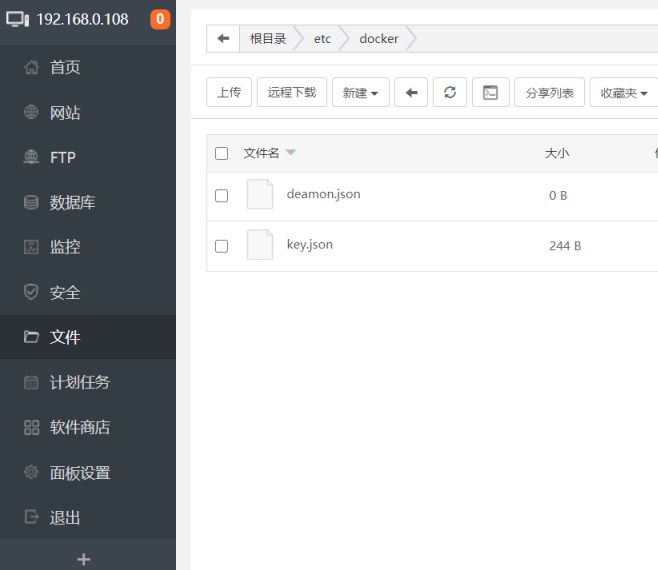
Task: Open the key.json file name
Action: point(310,245)
